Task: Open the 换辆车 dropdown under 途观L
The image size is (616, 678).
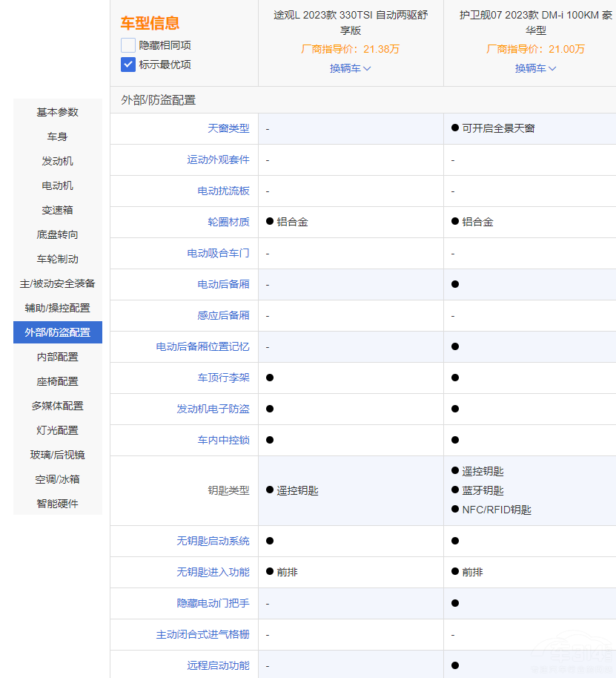Action: tap(349, 68)
